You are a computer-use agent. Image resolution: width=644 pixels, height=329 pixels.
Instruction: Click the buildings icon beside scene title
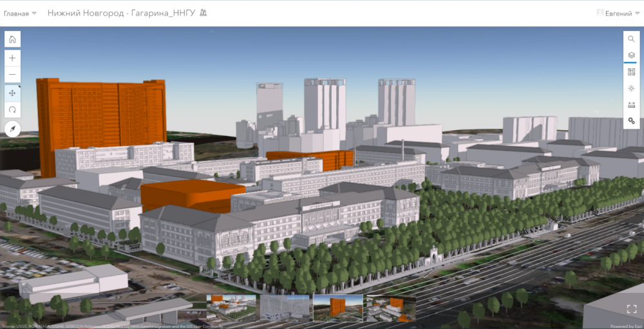[204, 13]
